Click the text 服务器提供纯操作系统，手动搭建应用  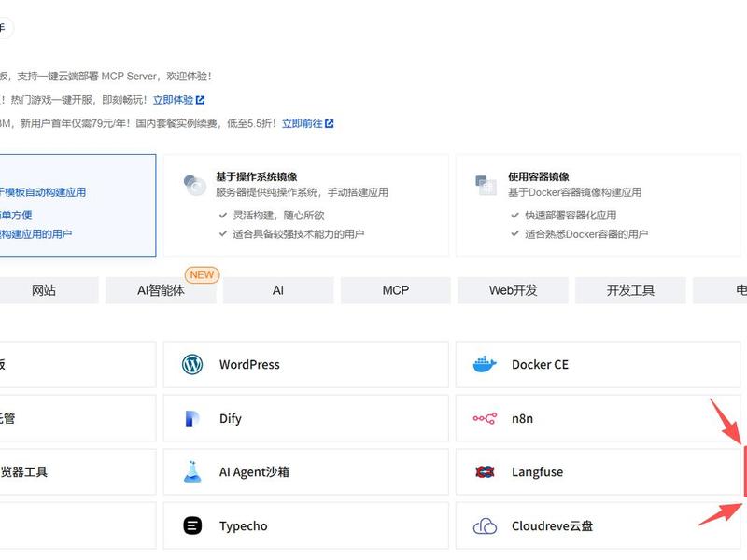(302, 192)
